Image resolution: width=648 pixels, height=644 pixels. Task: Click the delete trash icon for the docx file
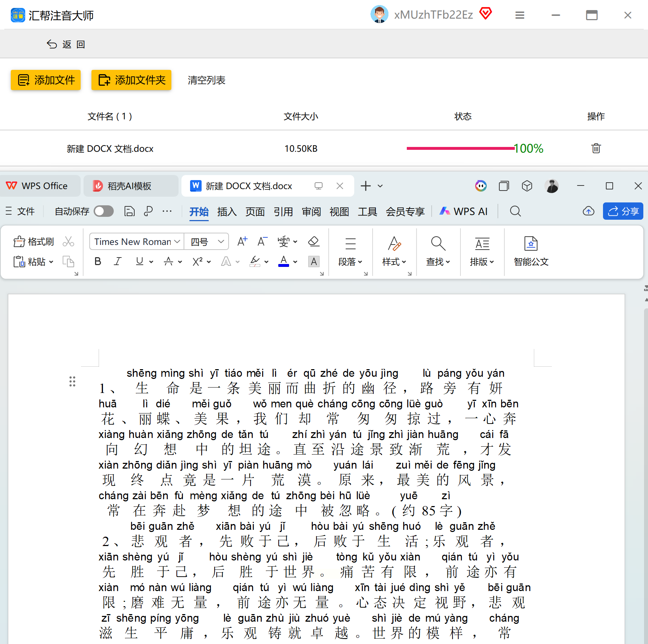pos(596,148)
